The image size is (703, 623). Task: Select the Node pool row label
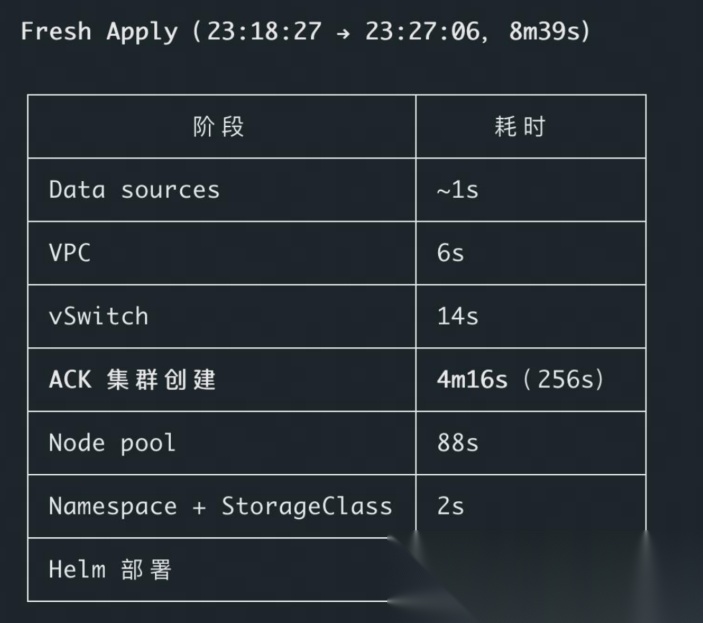112,443
